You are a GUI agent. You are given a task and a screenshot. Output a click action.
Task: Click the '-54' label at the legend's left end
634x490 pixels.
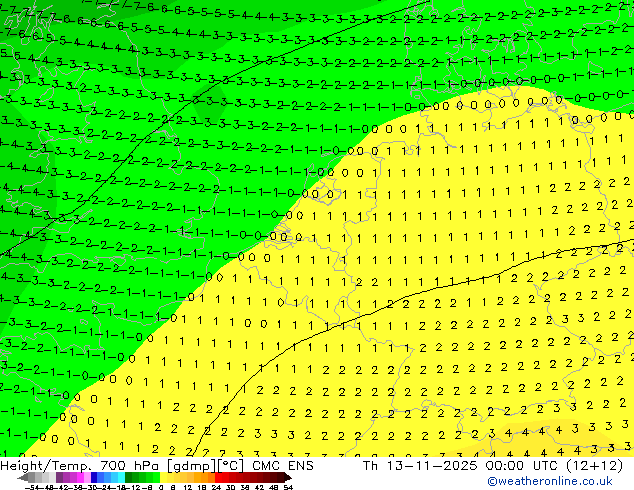32,488
